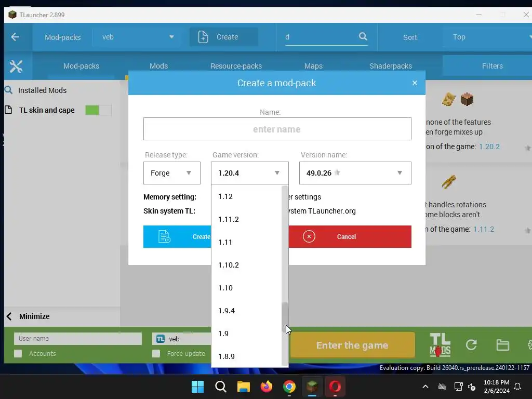Image resolution: width=532 pixels, height=399 pixels.
Task: Expand the veb mod-pack selector dropdown
Action: coord(138,37)
